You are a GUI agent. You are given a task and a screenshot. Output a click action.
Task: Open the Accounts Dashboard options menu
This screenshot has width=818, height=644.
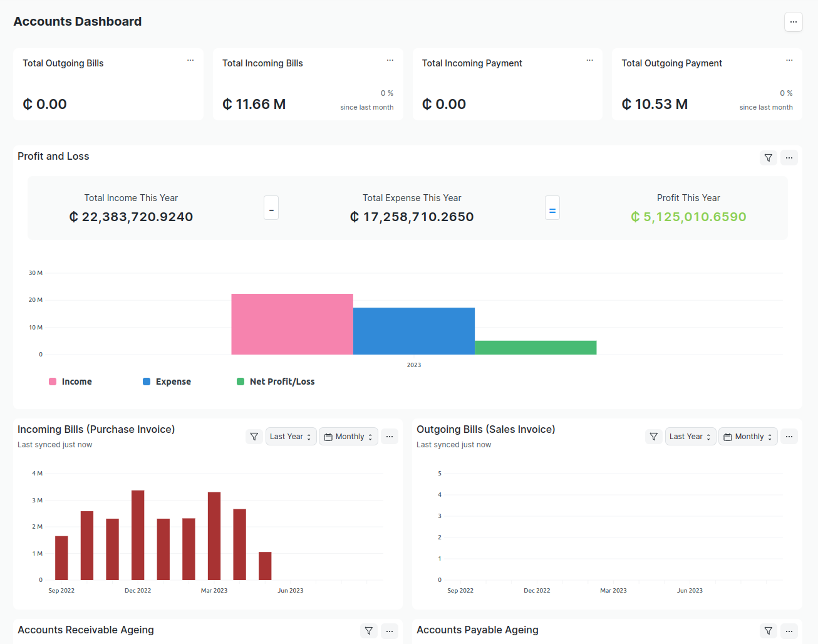coord(793,22)
